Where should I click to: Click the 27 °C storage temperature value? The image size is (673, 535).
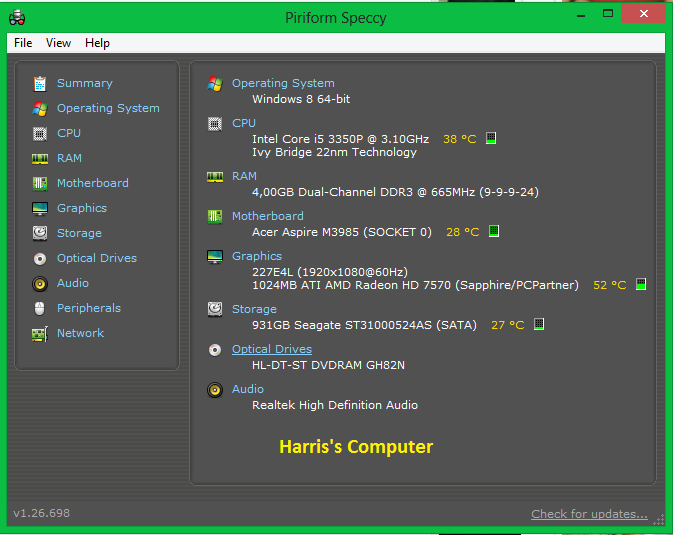click(x=508, y=325)
